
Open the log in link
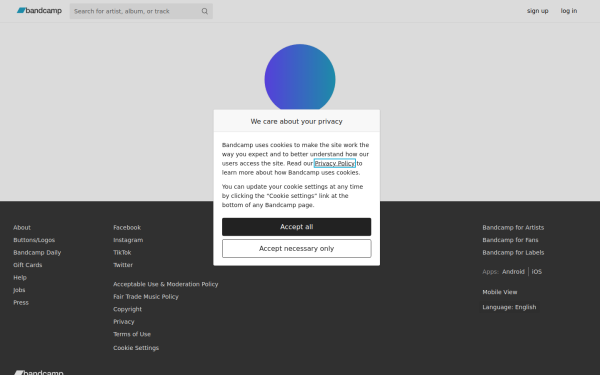[569, 11]
